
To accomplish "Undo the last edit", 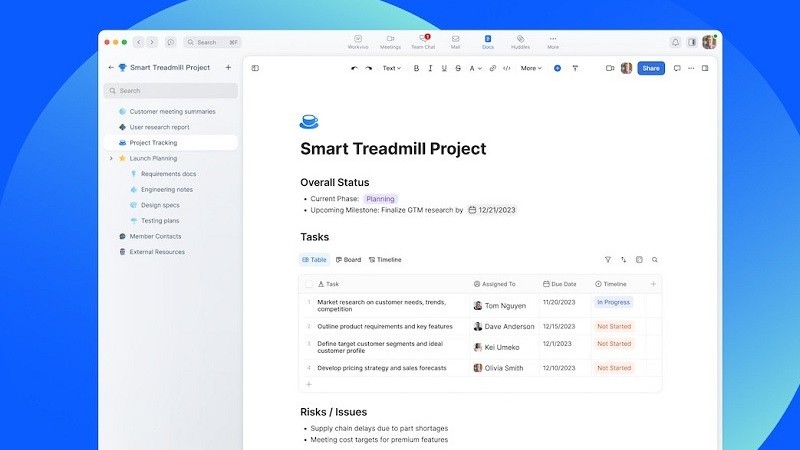I will click(x=354, y=68).
